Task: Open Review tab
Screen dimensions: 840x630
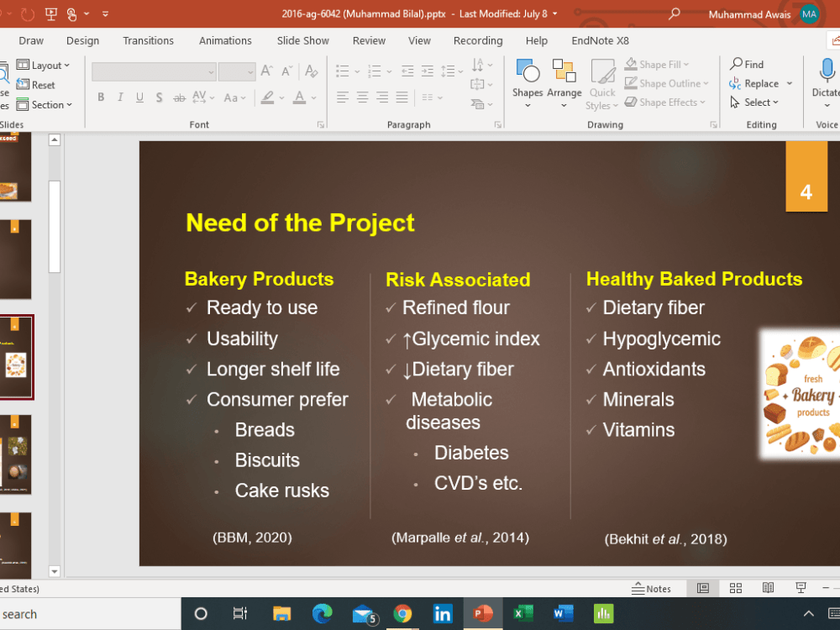Action: pyautogui.click(x=369, y=40)
